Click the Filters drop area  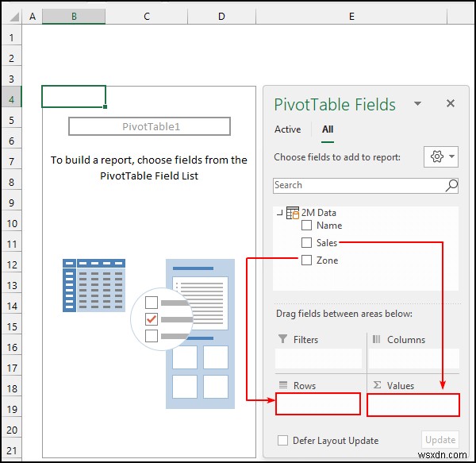318,358
